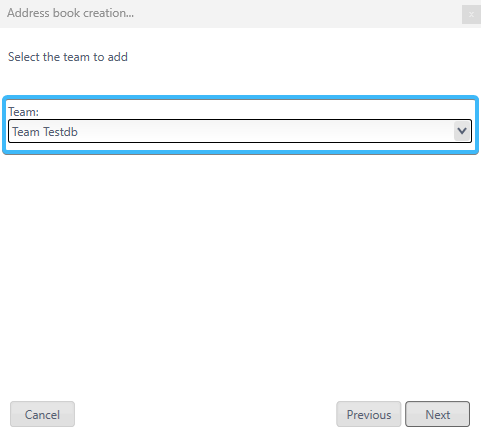Viewport: 481px width, 437px height.
Task: Focus the highlighted Team selection panel
Action: [241, 125]
